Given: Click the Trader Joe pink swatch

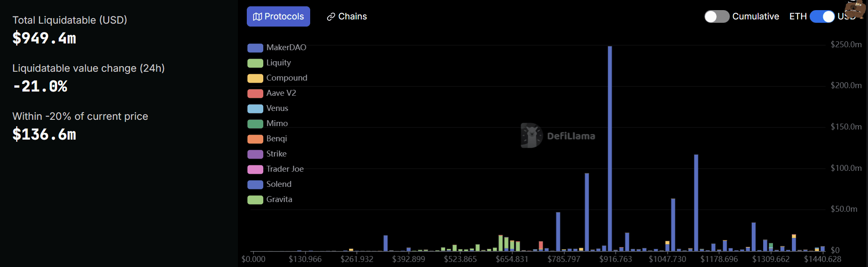Looking at the screenshot, I should 255,169.
